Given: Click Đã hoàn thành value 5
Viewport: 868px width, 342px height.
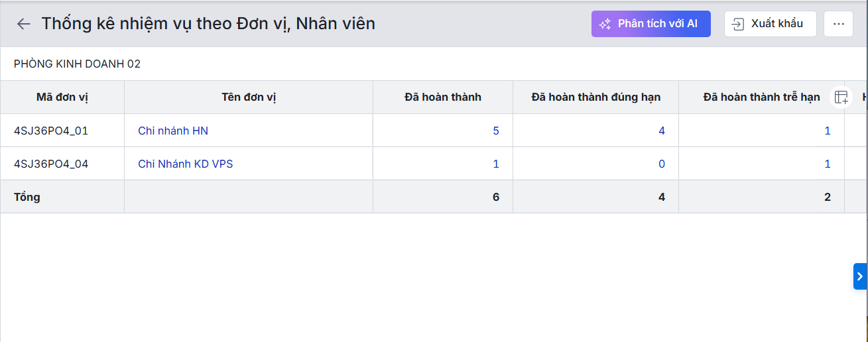Looking at the screenshot, I should tap(495, 131).
